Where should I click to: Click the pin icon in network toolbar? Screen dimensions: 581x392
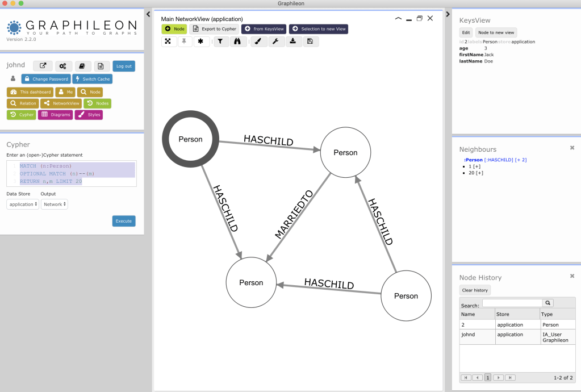pyautogui.click(x=185, y=41)
